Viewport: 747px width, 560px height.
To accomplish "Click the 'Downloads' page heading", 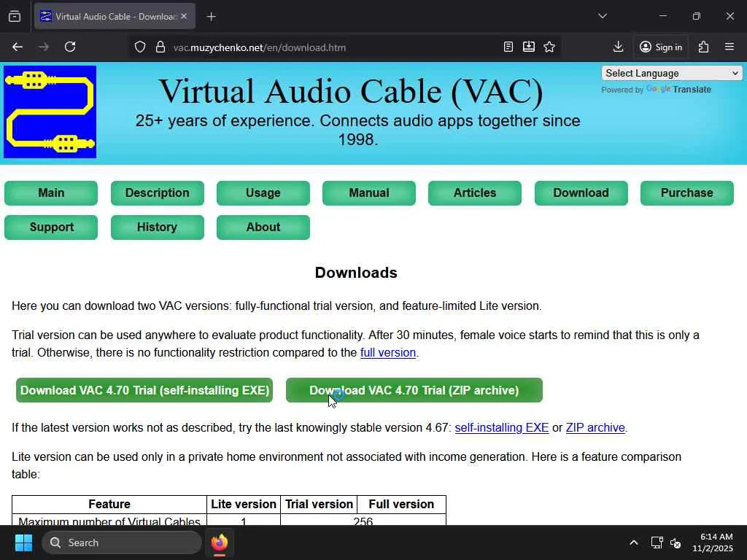I will (x=356, y=273).
